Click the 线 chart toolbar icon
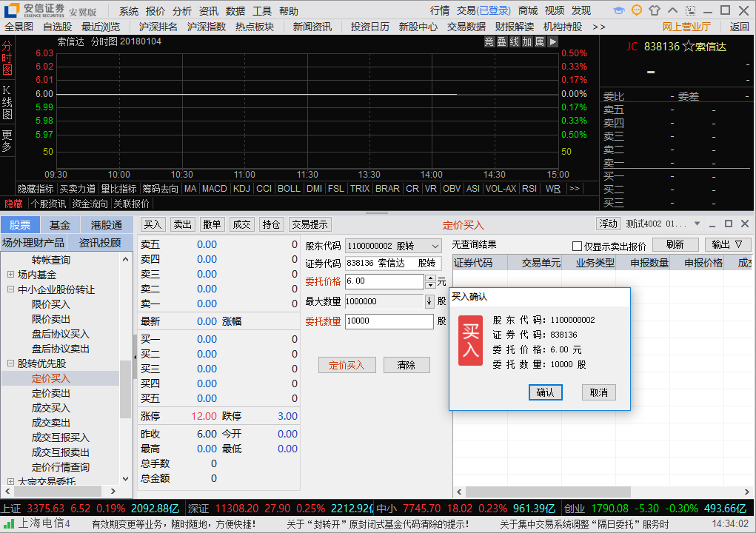Viewport: 756px width, 533px height. click(x=514, y=42)
